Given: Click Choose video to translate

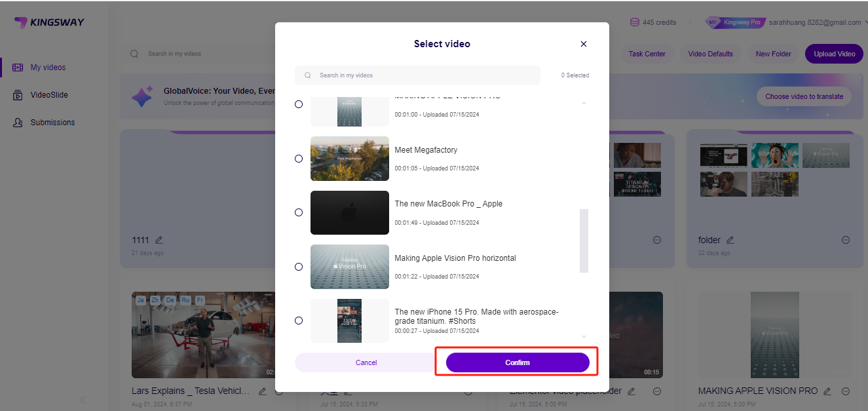Looking at the screenshot, I should click(x=804, y=96).
